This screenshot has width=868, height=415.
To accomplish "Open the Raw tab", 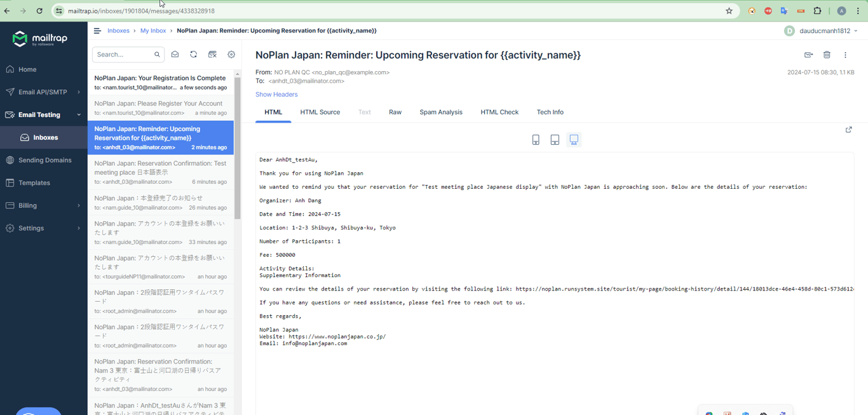I will click(x=395, y=112).
